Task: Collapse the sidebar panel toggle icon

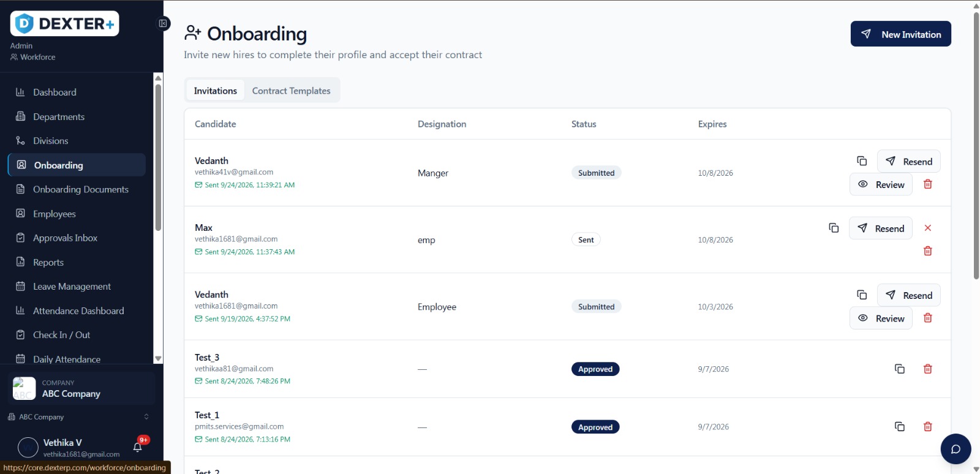Action: 163,24
